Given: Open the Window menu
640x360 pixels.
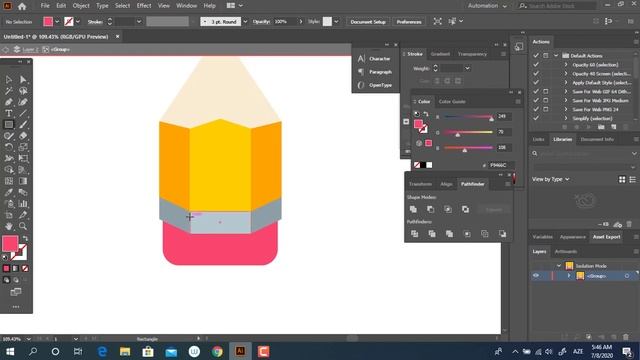Looking at the screenshot, I should point(187,6).
